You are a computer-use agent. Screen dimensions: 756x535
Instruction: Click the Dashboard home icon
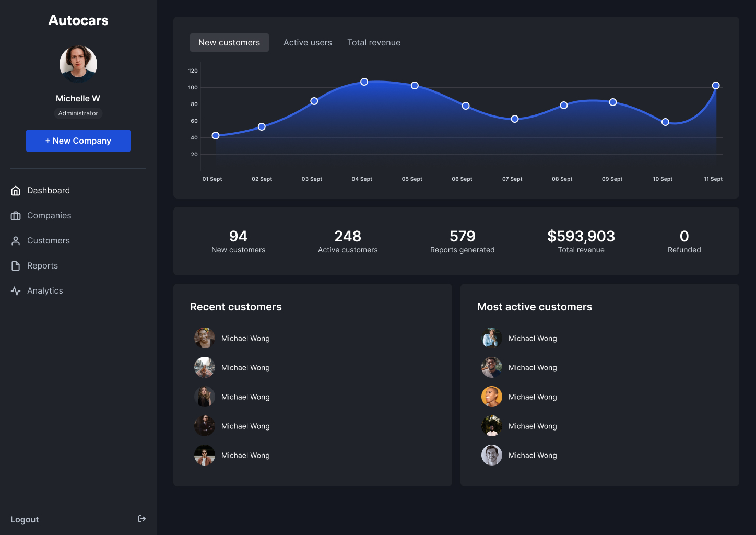[x=16, y=191]
